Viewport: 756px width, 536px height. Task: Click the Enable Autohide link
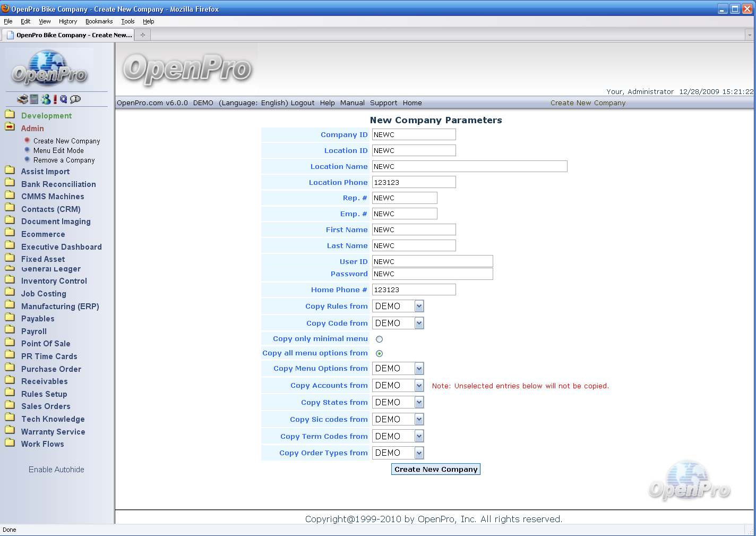[56, 470]
